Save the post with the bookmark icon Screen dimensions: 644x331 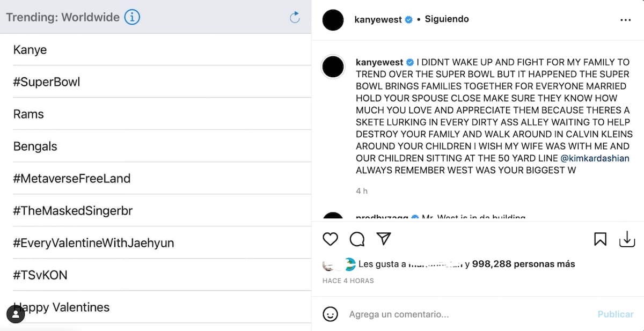pos(600,239)
